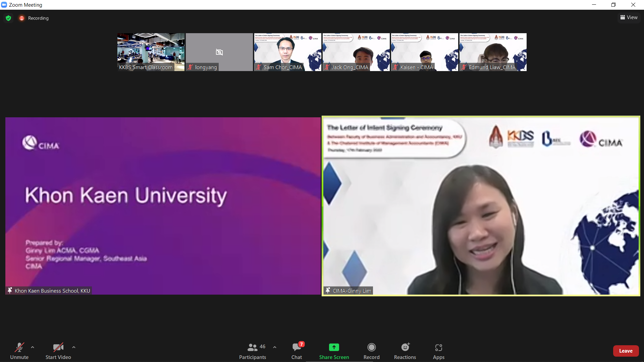The image size is (644, 362).
Task: Open the View layout menu
Action: pos(629,17)
